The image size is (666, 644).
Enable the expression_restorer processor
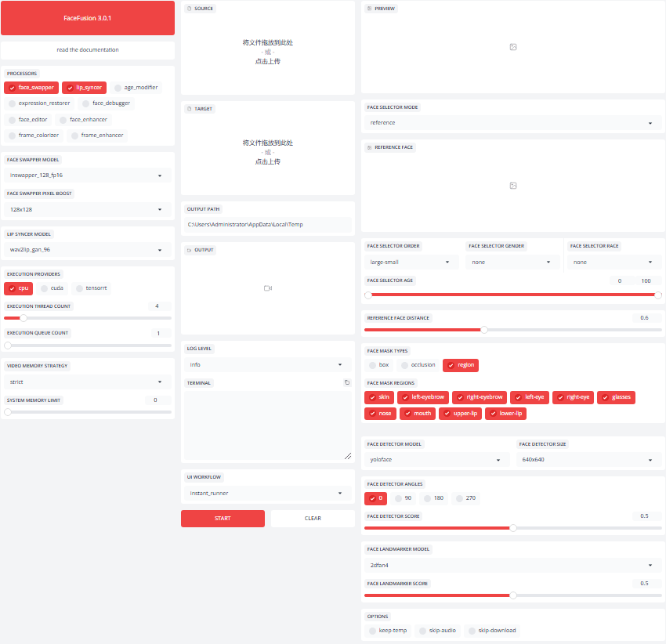[x=39, y=103]
